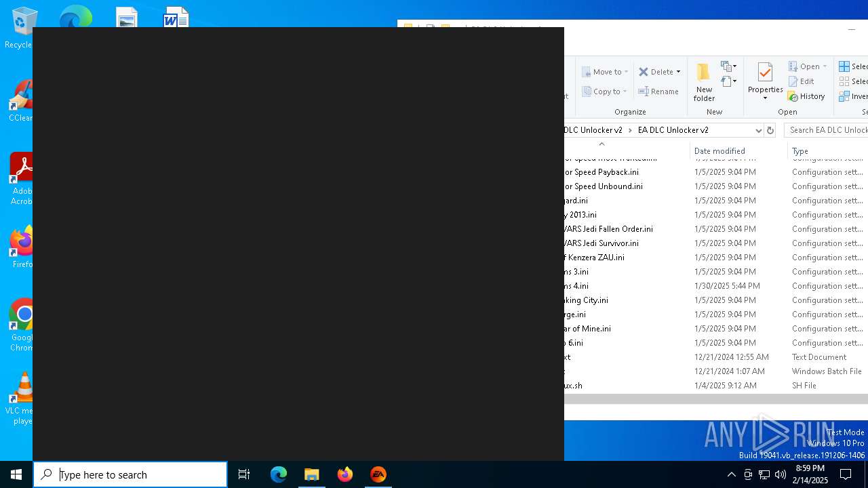Screen dimensions: 868x488
Task: Open the Windows Start menu
Action: (16, 474)
